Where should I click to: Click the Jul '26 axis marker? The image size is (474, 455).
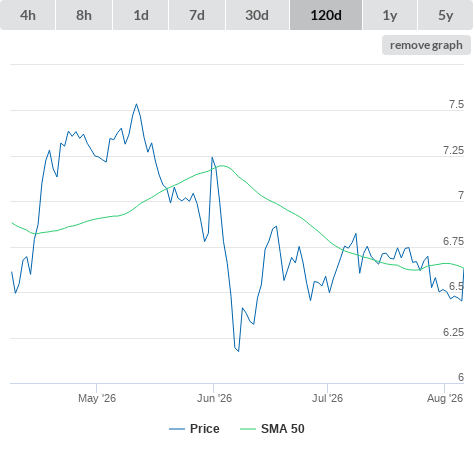(x=327, y=398)
